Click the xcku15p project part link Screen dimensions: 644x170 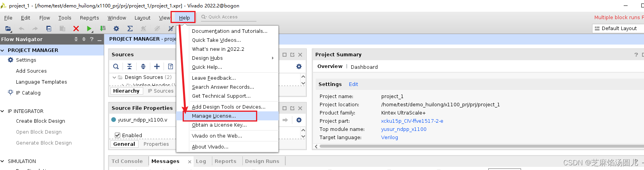click(412, 121)
